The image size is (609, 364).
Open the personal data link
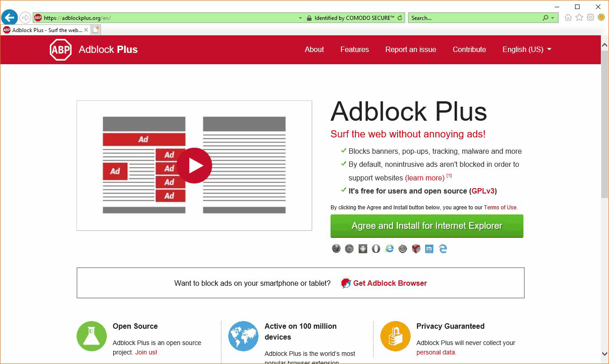tap(436, 352)
